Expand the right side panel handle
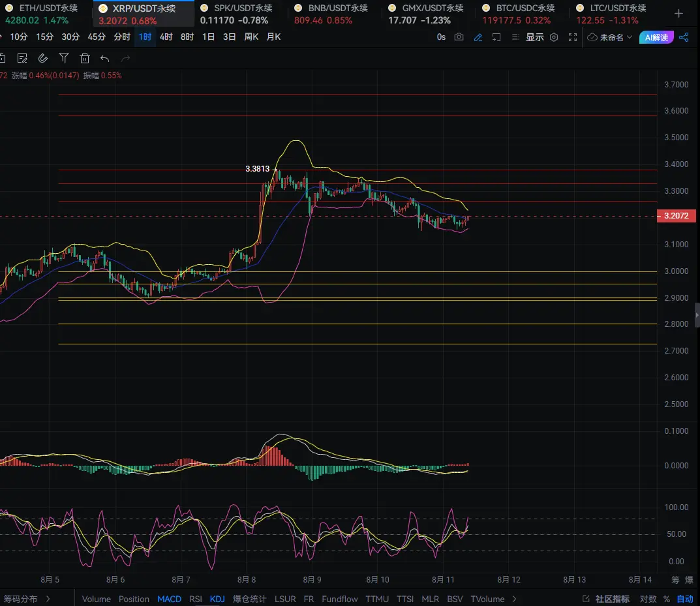Screen dimensions: 700x606 click(x=697, y=315)
